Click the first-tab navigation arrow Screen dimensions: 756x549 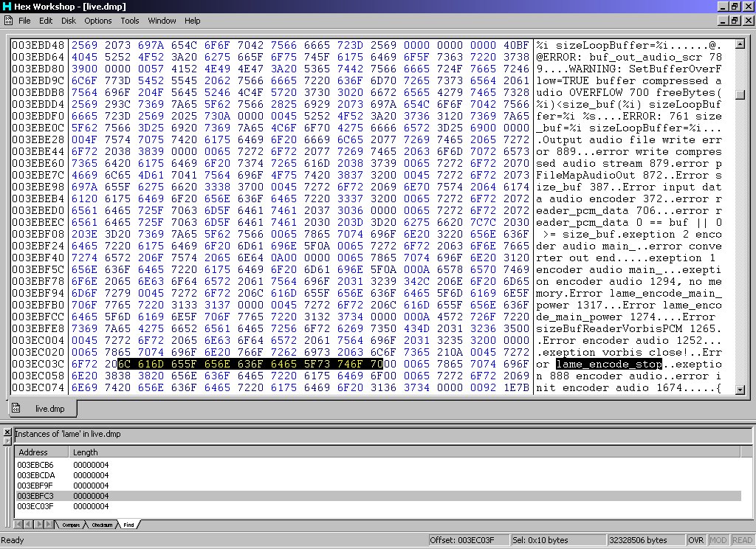pyautogui.click(x=18, y=525)
